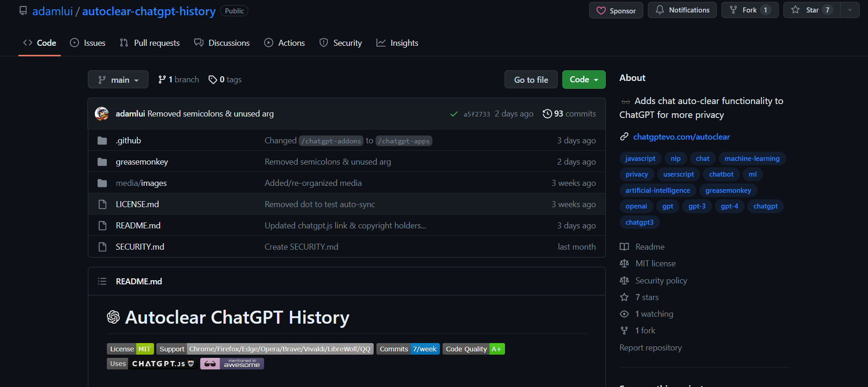This screenshot has width=868, height=387.
Task: View the 0 tags link
Action: click(x=225, y=80)
